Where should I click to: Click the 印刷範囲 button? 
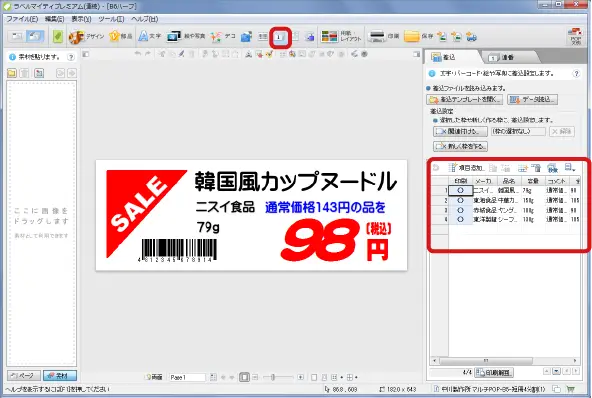494,373
